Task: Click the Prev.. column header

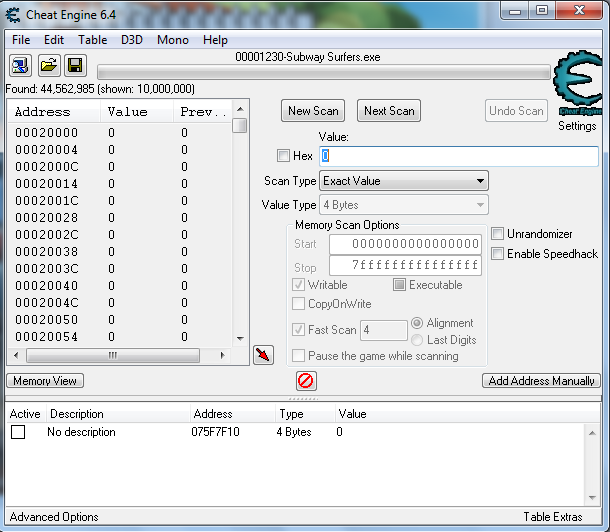Action: tap(202, 112)
